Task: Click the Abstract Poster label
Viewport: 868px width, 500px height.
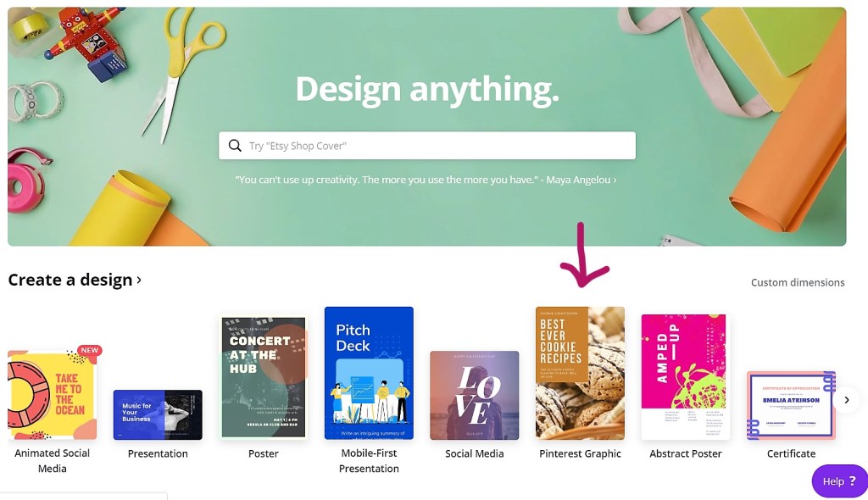Action: (x=685, y=453)
